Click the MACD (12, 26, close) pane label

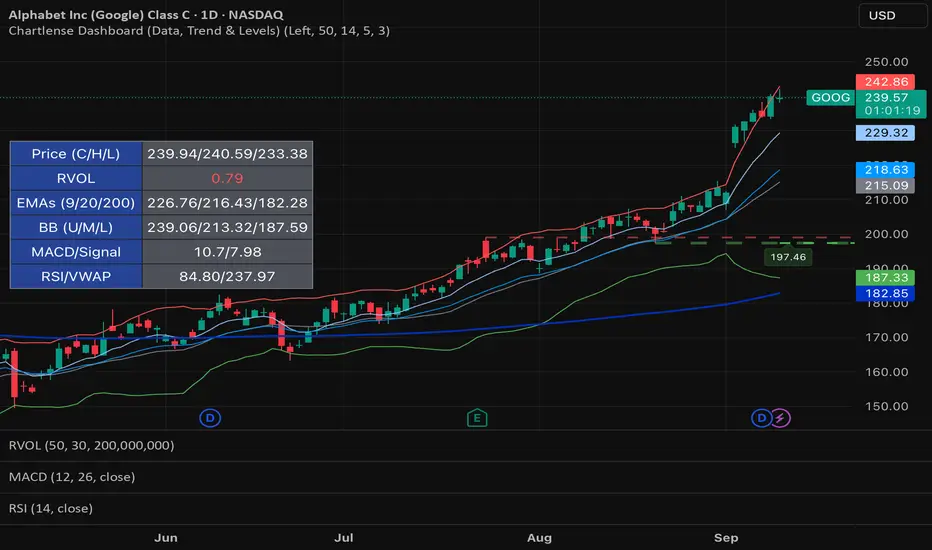click(72, 477)
